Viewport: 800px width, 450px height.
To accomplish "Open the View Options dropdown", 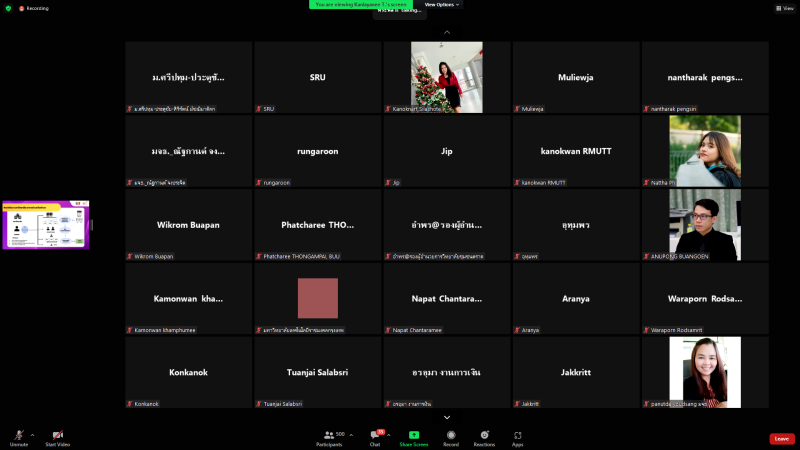I will pos(442,4).
